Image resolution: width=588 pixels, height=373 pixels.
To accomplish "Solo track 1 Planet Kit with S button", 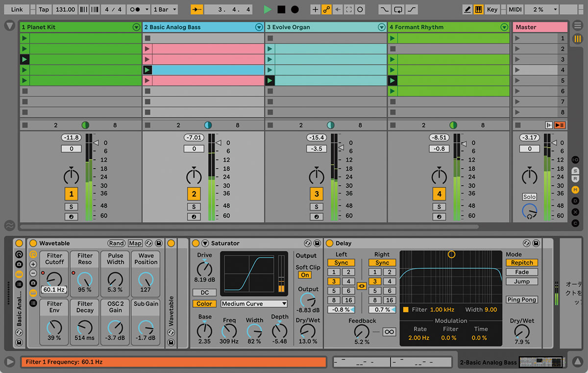I will 72,207.
